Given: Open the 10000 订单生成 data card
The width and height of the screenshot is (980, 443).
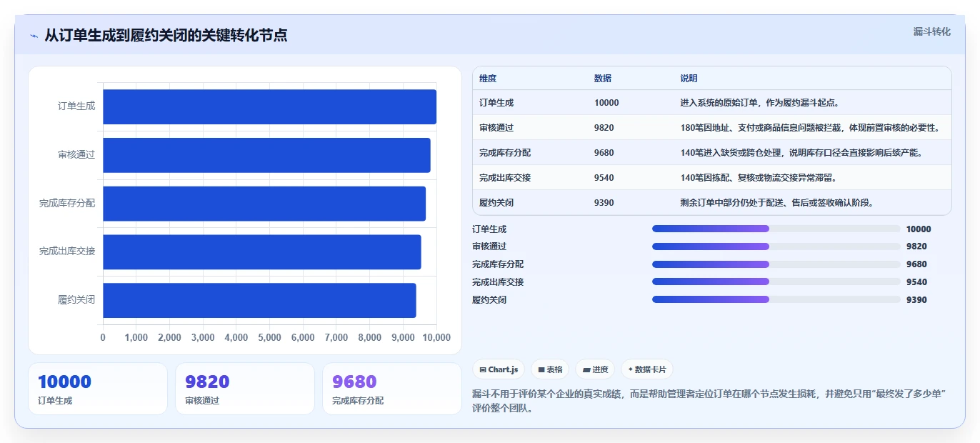Looking at the screenshot, I should pos(98,389).
